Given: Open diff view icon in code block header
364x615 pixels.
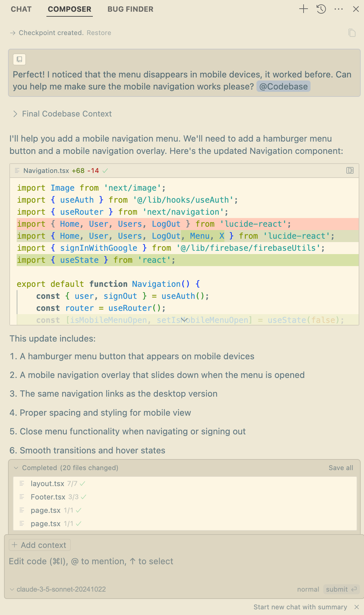Looking at the screenshot, I should click(350, 171).
